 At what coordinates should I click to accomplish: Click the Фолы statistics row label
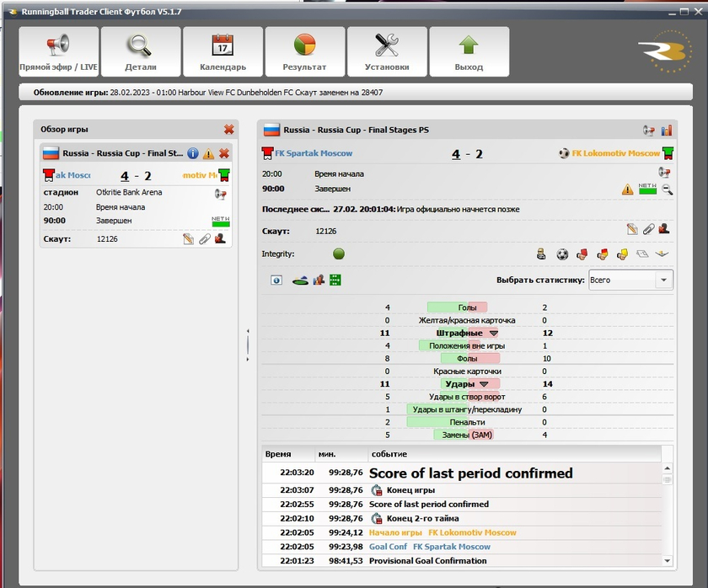(467, 358)
